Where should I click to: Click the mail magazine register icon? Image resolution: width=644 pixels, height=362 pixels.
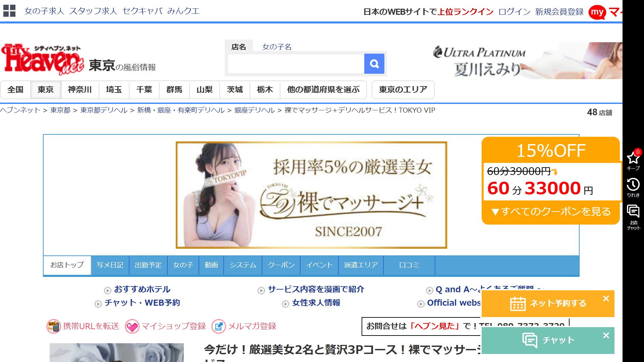(x=219, y=326)
